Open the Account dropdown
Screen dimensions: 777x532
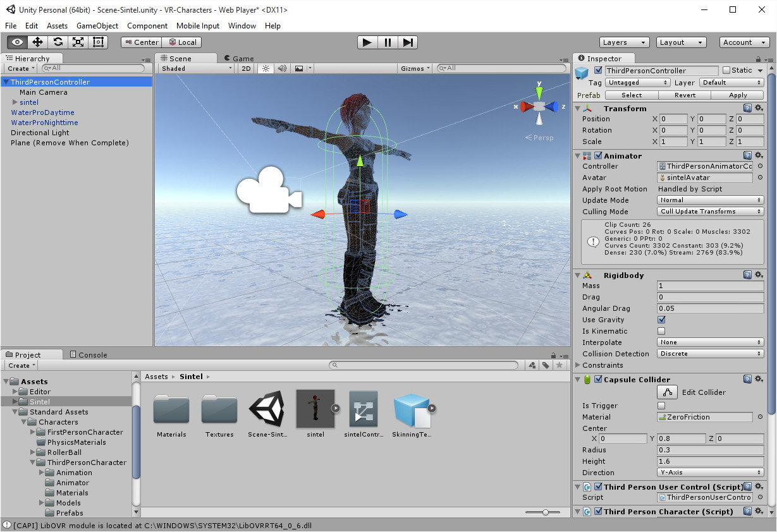[x=744, y=42]
